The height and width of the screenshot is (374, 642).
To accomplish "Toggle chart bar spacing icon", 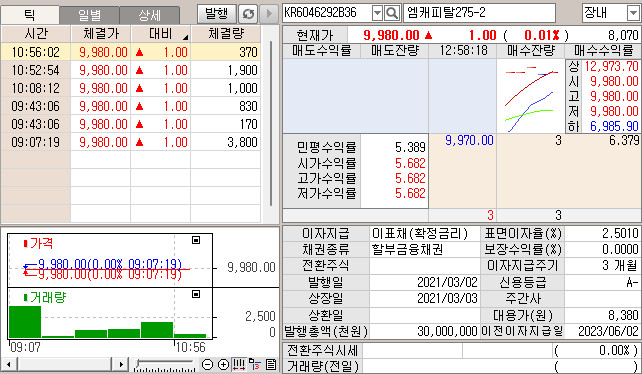I will (x=239, y=364).
